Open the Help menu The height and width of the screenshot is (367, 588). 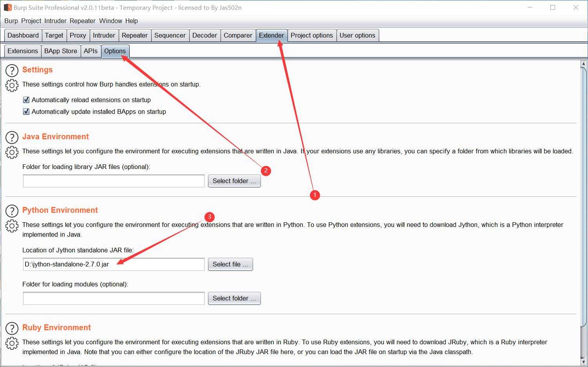click(x=132, y=21)
